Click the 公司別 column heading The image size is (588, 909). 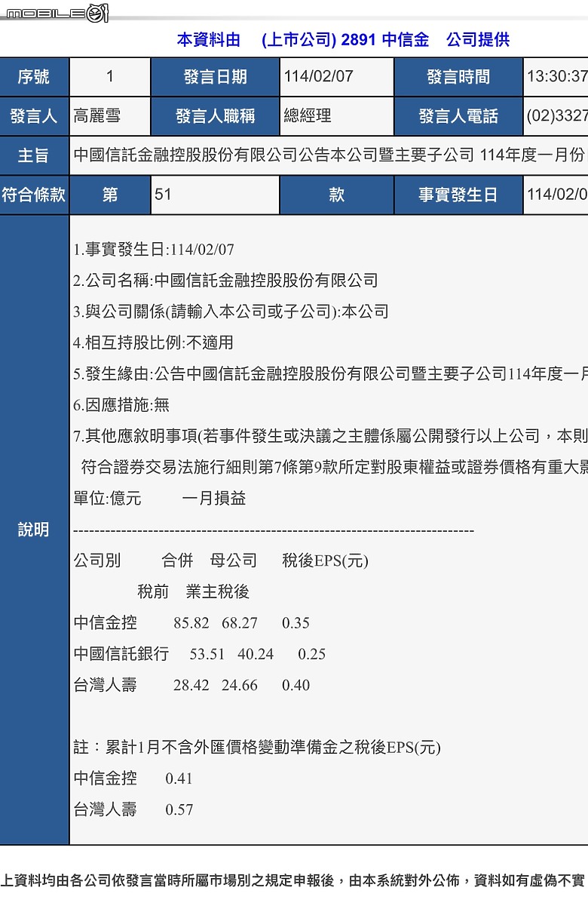click(97, 560)
